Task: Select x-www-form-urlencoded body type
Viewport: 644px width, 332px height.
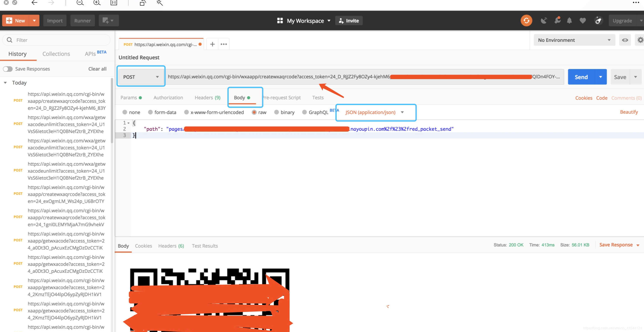Action: point(186,112)
